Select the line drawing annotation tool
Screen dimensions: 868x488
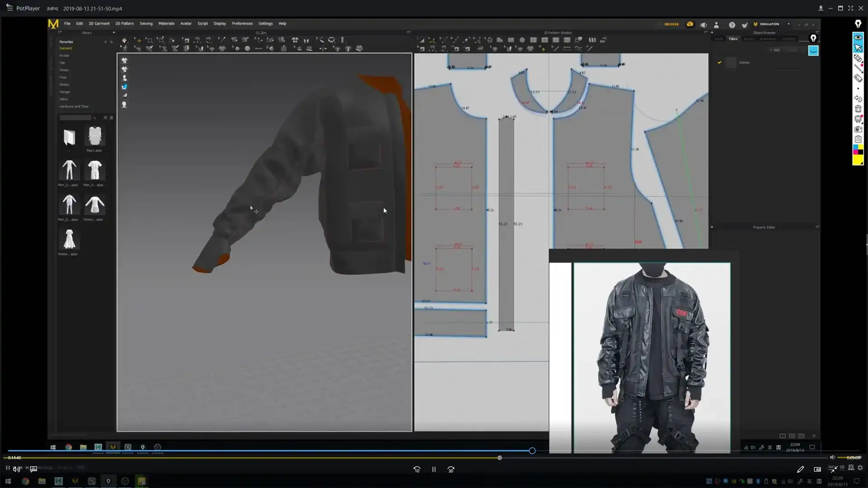[858, 68]
